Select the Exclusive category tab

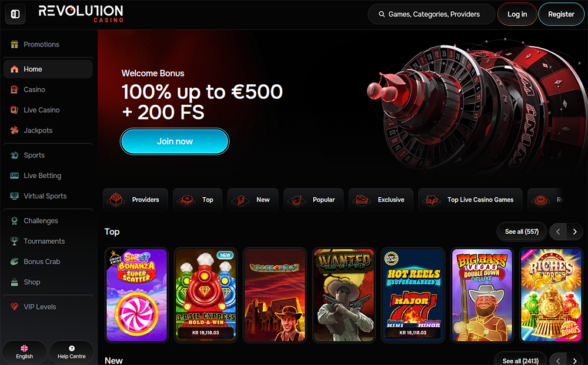(x=381, y=200)
